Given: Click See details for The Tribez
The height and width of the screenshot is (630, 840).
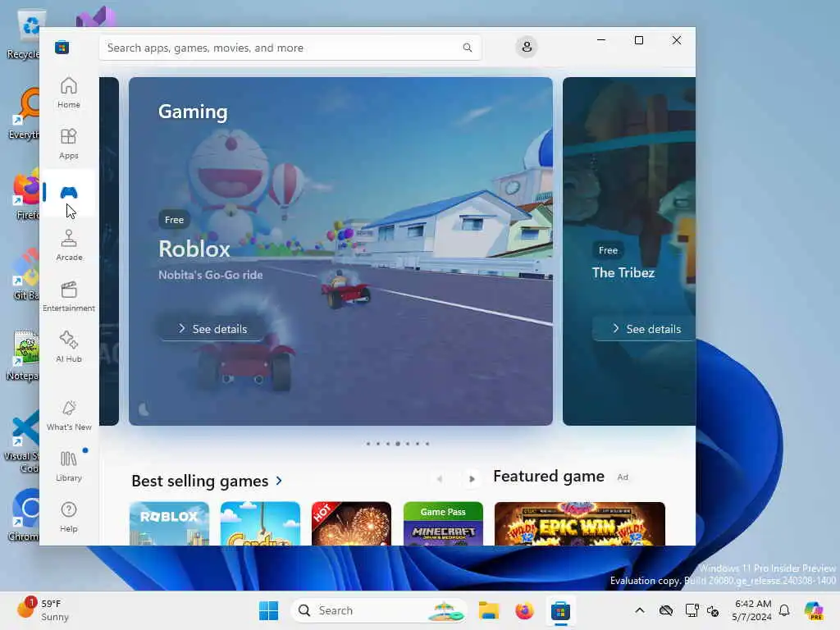Looking at the screenshot, I should coord(645,328).
